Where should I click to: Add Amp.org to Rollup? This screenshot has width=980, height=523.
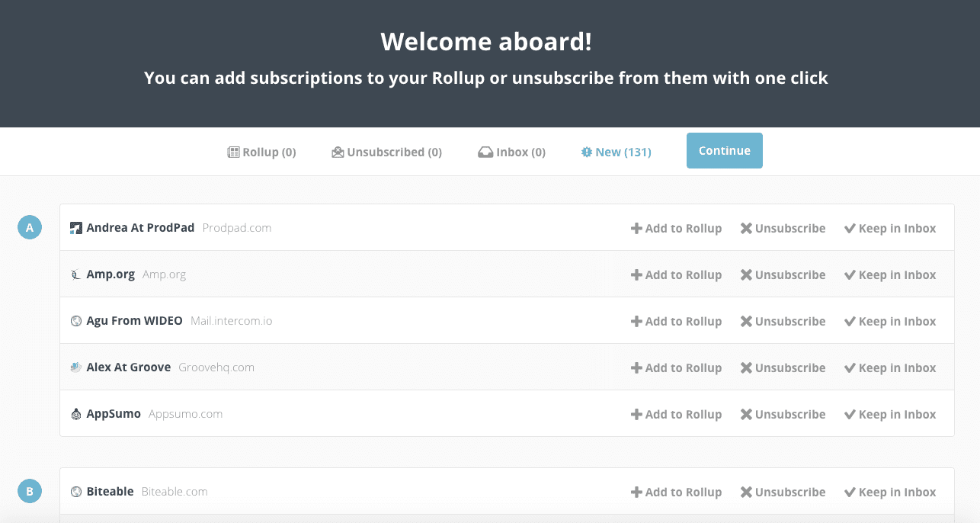(x=676, y=274)
